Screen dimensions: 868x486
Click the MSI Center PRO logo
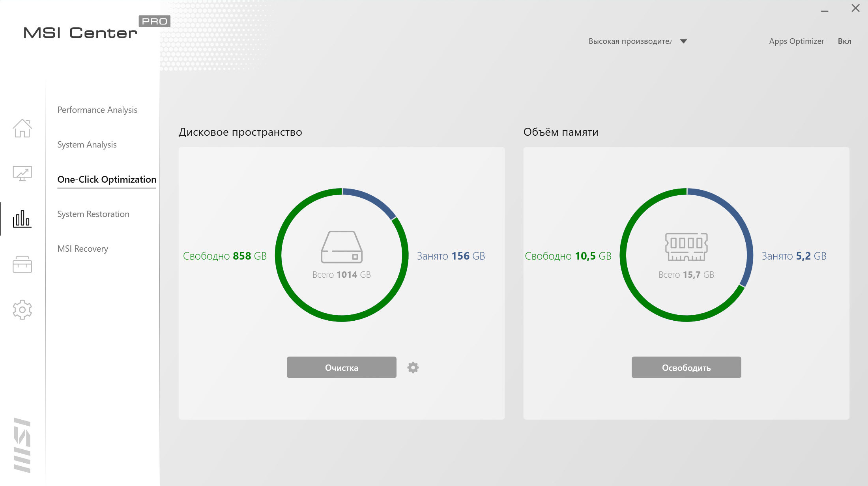97,28
